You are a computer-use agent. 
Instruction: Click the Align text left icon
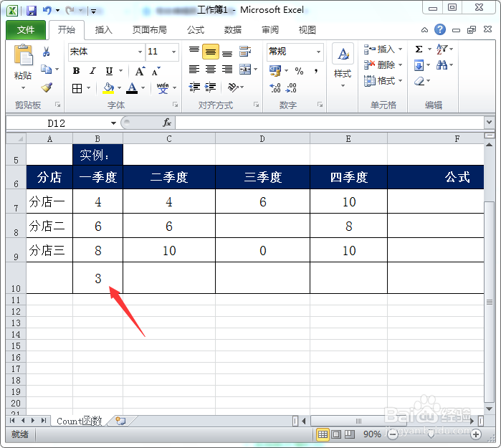point(194,69)
